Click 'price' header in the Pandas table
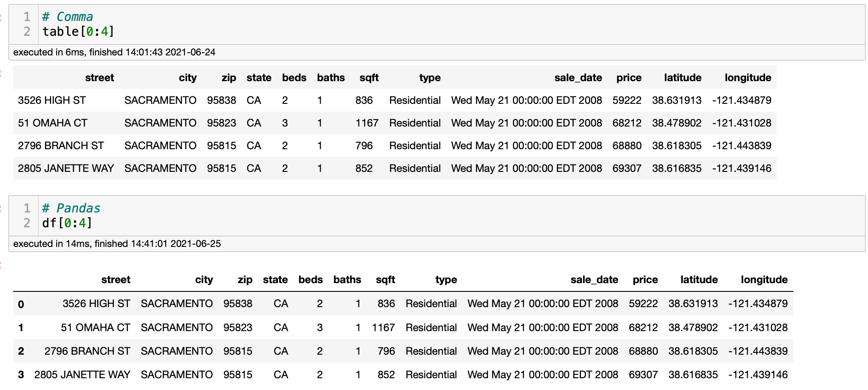Screen dimensions: 868x390 click(645, 280)
